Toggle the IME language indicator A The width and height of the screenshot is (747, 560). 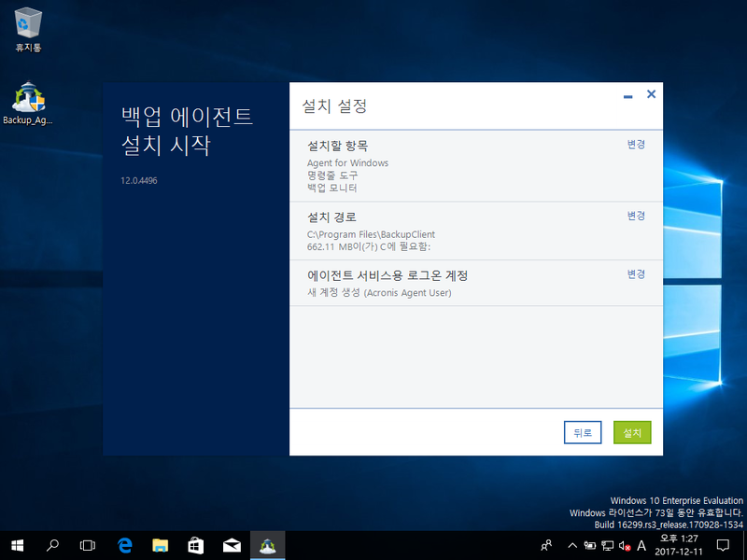tap(641, 546)
